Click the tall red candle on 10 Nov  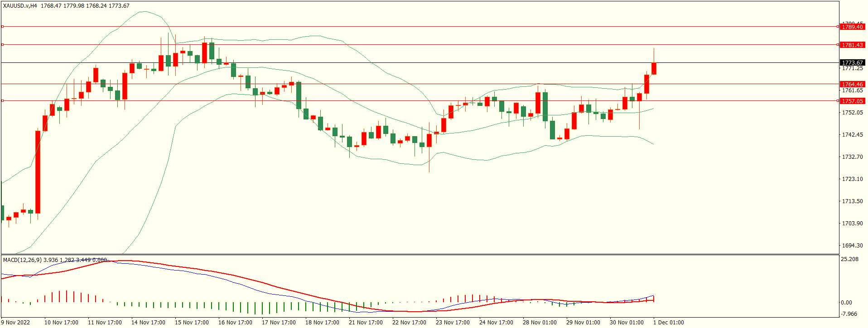pyautogui.click(x=38, y=172)
